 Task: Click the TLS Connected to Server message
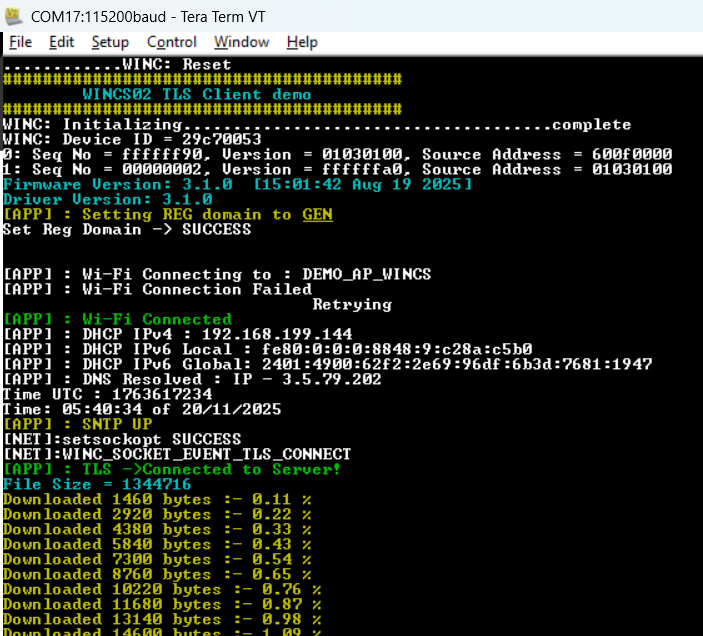coord(171,470)
